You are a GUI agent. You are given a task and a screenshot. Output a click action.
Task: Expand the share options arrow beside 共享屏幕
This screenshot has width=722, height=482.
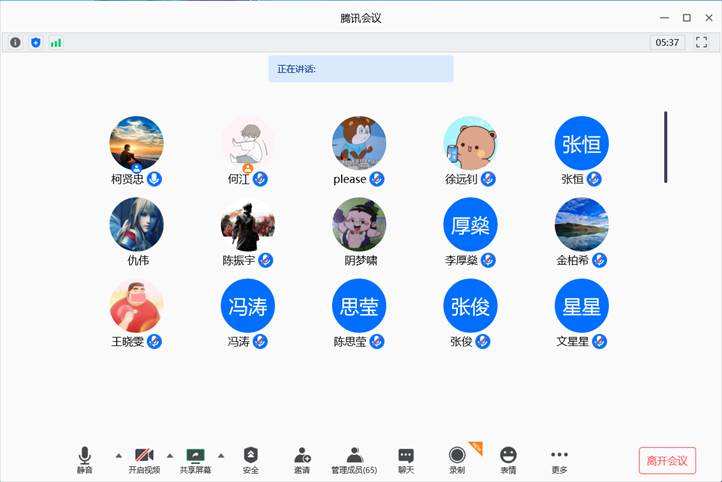coord(221,455)
